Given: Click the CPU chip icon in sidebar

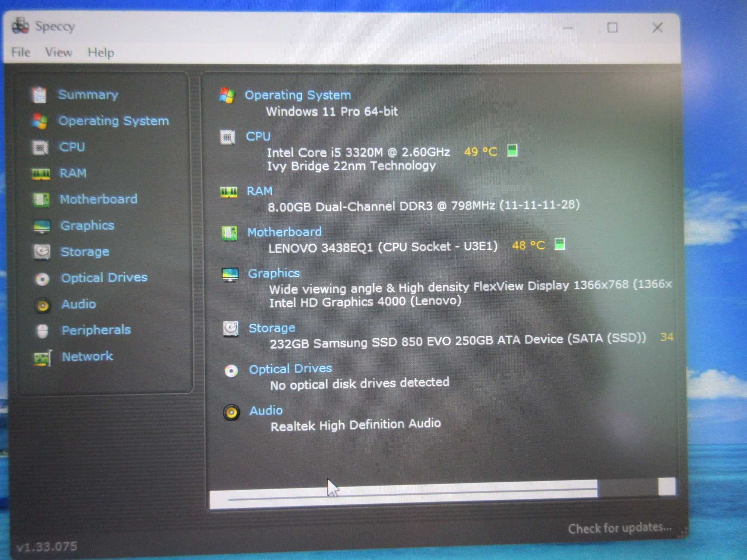Looking at the screenshot, I should [40, 147].
